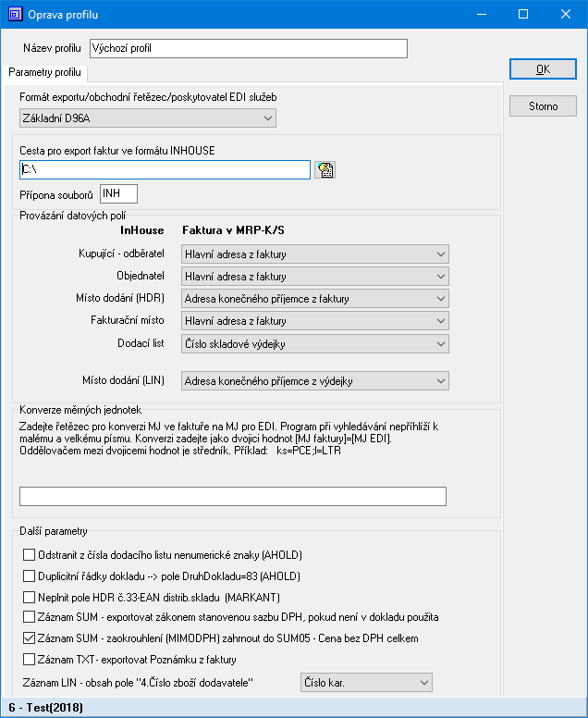Select the Parametry profilu tab

tap(44, 71)
